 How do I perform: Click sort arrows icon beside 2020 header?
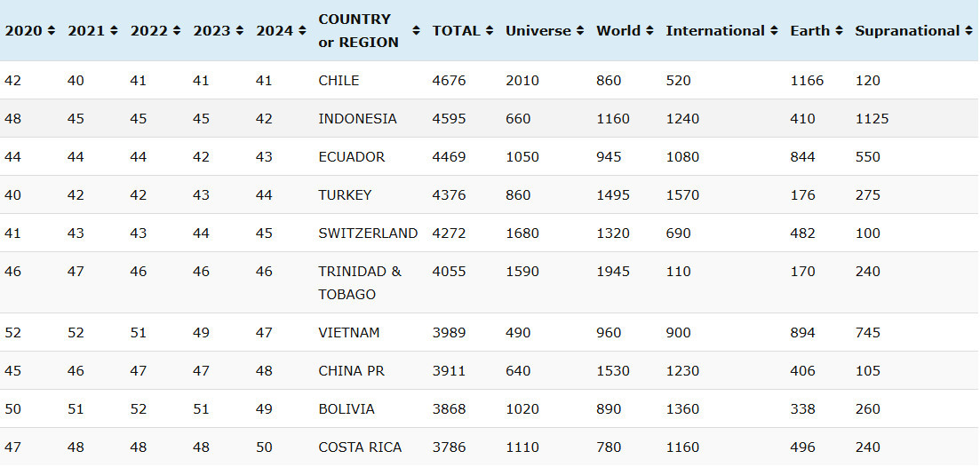(x=51, y=31)
